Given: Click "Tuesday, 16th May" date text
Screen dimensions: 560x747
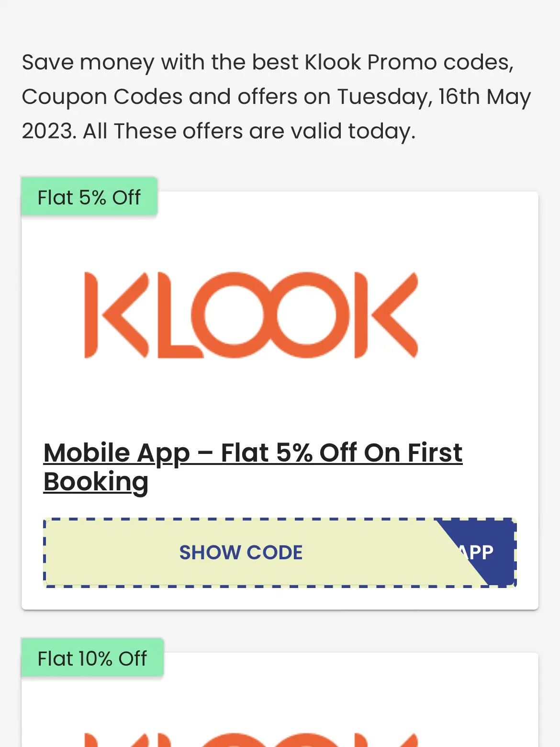Looking at the screenshot, I should [434, 97].
